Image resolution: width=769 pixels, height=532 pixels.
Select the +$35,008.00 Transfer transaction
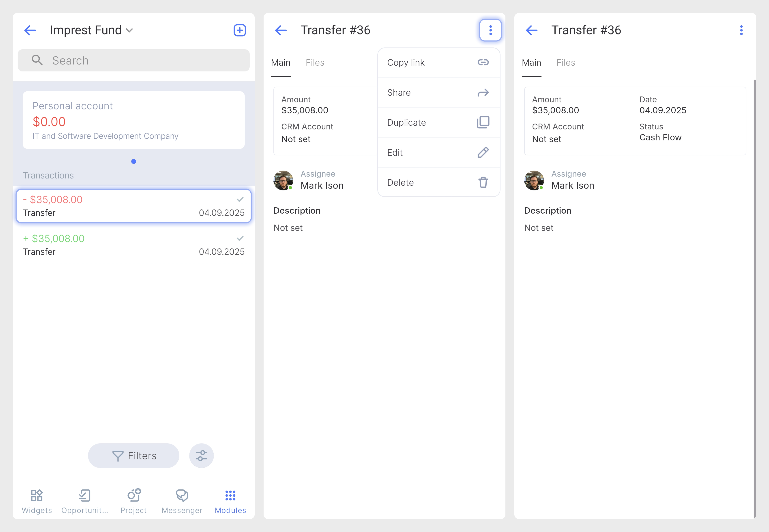pyautogui.click(x=133, y=245)
